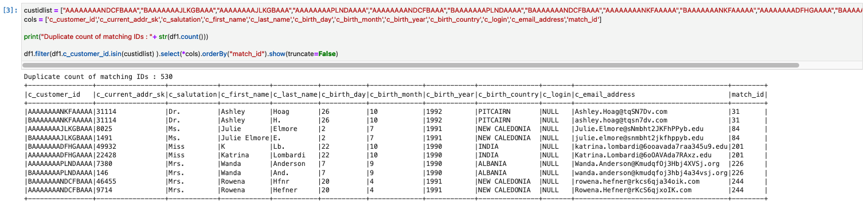Select customer id AAAAAAAADFHGAAAA in the table

tap(60, 155)
